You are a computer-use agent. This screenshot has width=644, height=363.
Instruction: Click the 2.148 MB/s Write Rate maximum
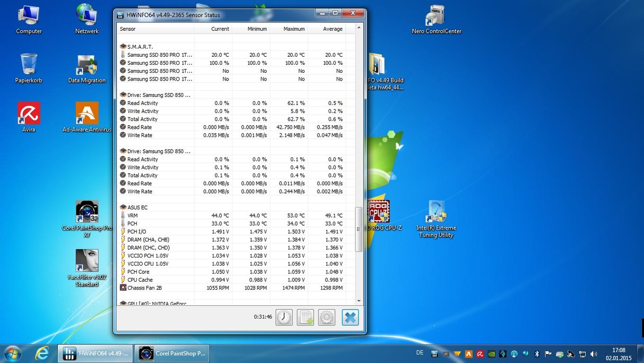(292, 135)
